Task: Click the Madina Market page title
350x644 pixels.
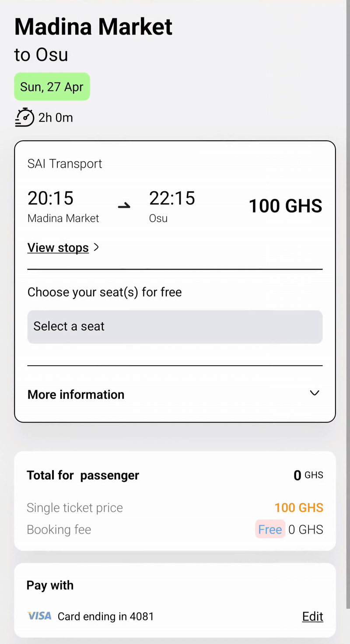Action: 93,27
